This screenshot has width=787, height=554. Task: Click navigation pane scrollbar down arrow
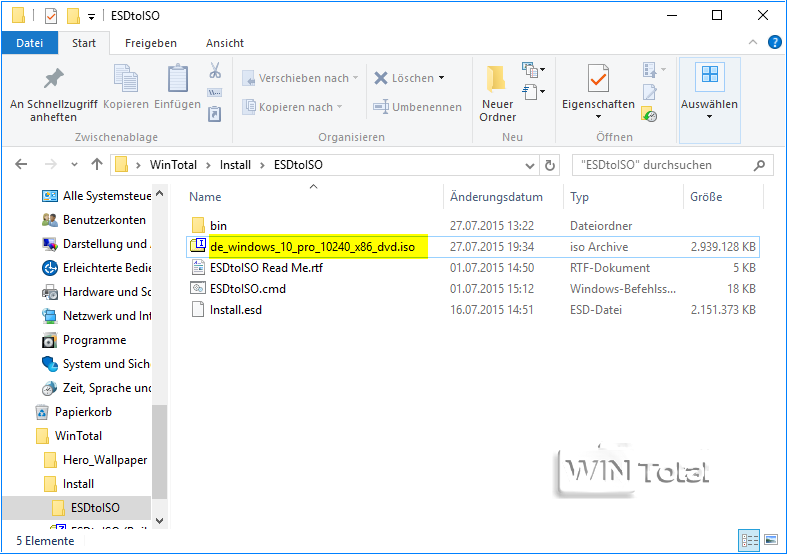coord(160,521)
